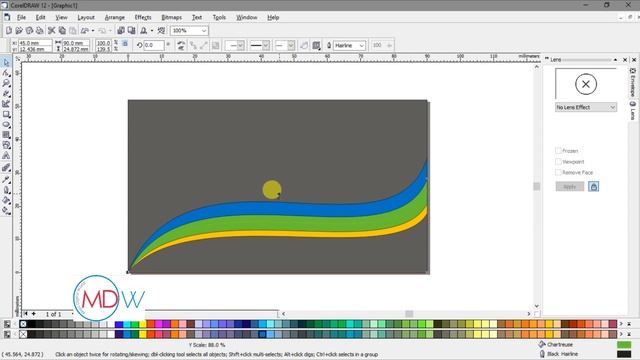The height and width of the screenshot is (360, 640).
Task: Open the No Lens Effect dropdown
Action: point(586,107)
